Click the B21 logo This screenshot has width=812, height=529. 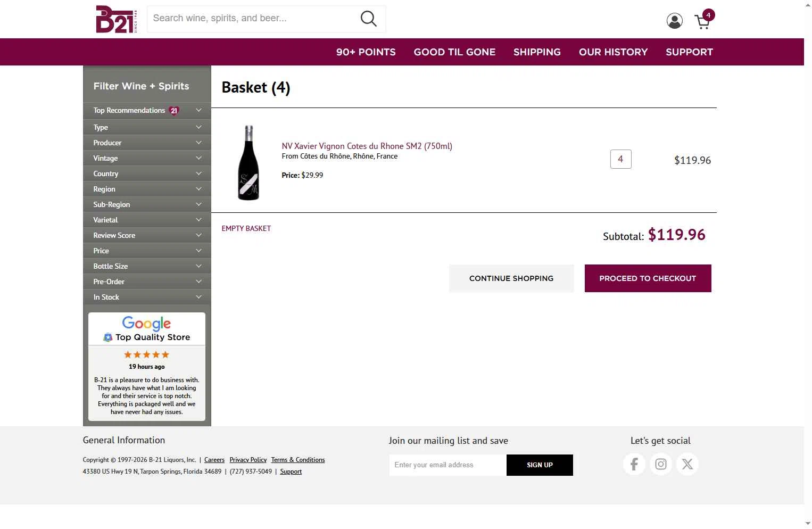pos(117,19)
